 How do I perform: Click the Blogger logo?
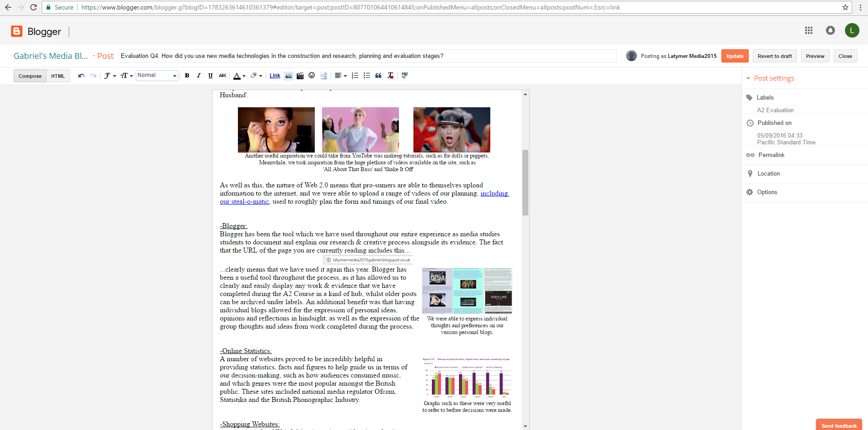[x=36, y=31]
